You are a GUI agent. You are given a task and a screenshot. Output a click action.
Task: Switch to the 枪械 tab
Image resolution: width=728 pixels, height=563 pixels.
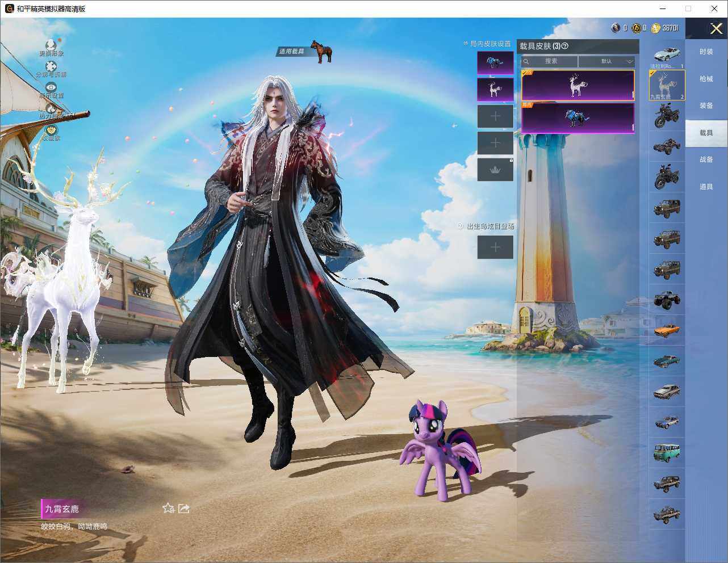[706, 79]
